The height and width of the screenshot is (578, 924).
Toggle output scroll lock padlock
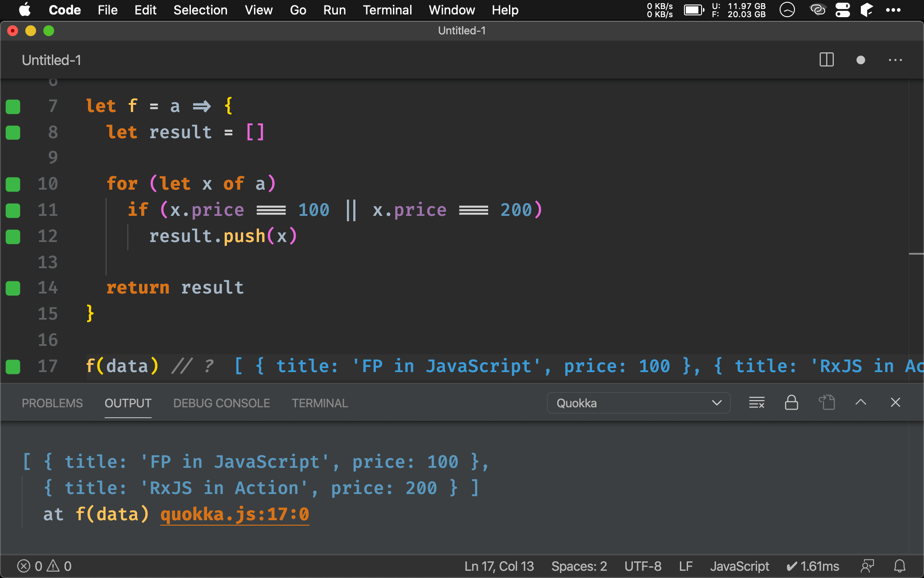pos(791,402)
